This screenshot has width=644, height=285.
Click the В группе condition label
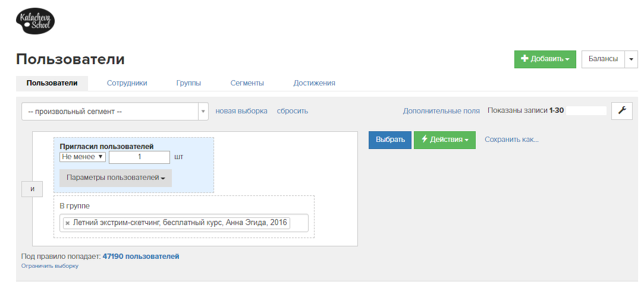(x=75, y=206)
